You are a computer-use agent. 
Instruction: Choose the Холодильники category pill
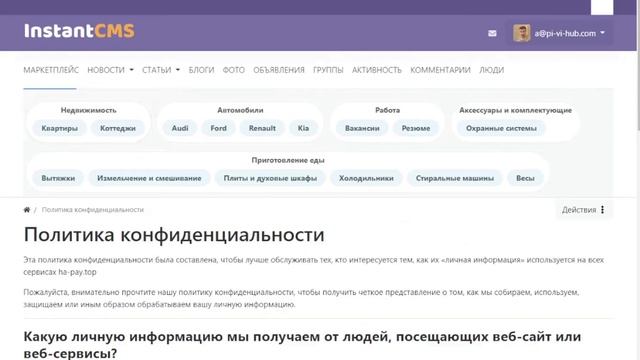[366, 178]
